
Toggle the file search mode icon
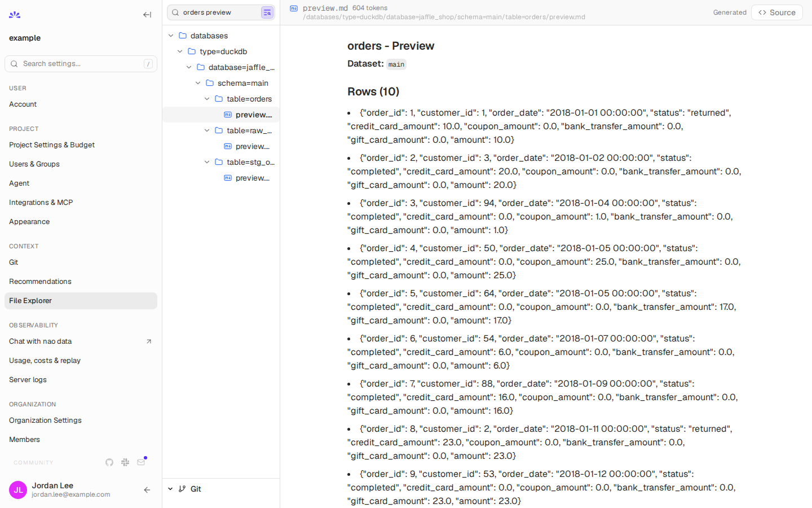[267, 12]
